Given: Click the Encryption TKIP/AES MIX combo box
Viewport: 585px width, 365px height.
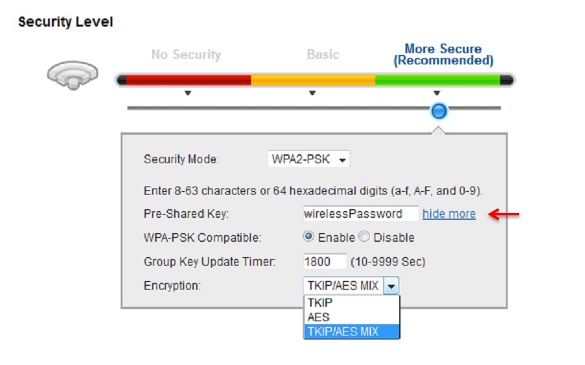Looking at the screenshot, I should [351, 286].
